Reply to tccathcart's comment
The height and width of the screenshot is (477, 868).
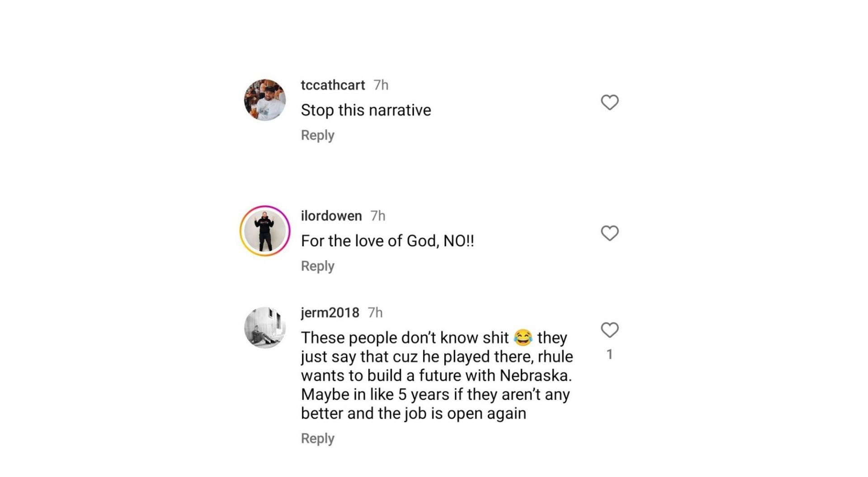coord(317,135)
